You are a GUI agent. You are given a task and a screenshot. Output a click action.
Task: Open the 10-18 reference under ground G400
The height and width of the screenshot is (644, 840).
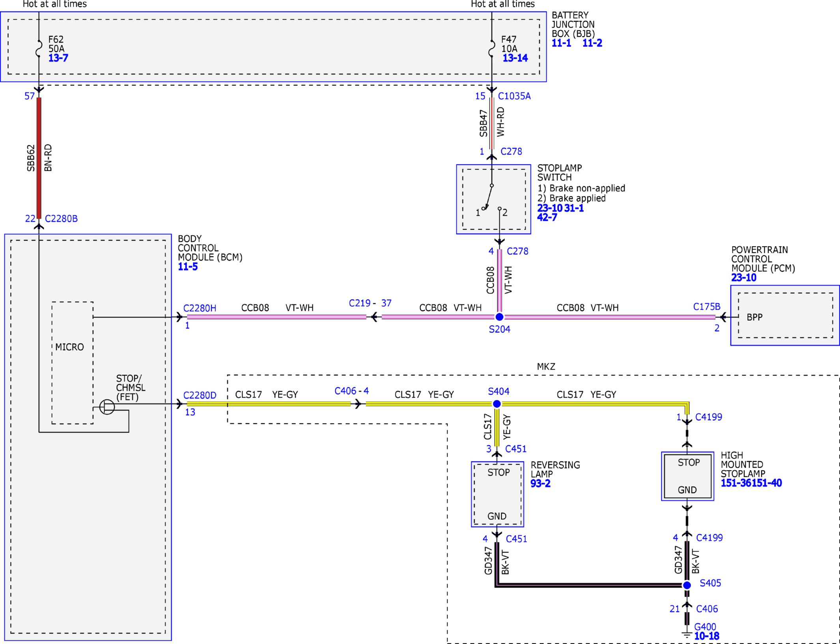click(707, 636)
